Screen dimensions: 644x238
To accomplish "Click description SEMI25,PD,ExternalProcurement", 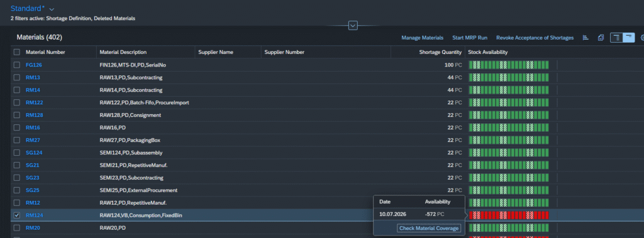I will point(138,190).
